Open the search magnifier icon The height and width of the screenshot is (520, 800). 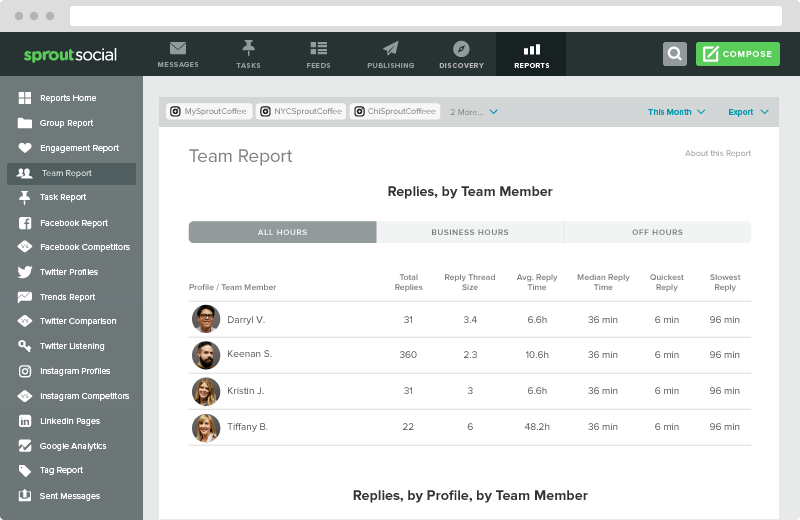point(675,54)
